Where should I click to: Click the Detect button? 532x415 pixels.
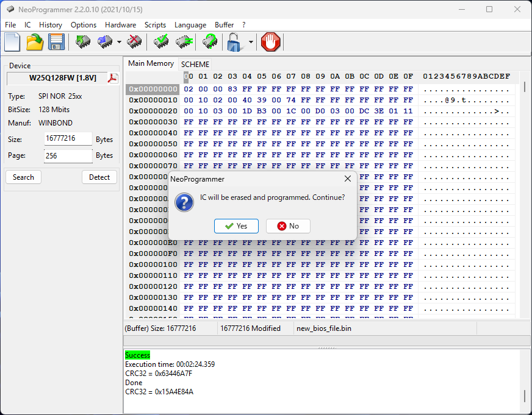99,177
